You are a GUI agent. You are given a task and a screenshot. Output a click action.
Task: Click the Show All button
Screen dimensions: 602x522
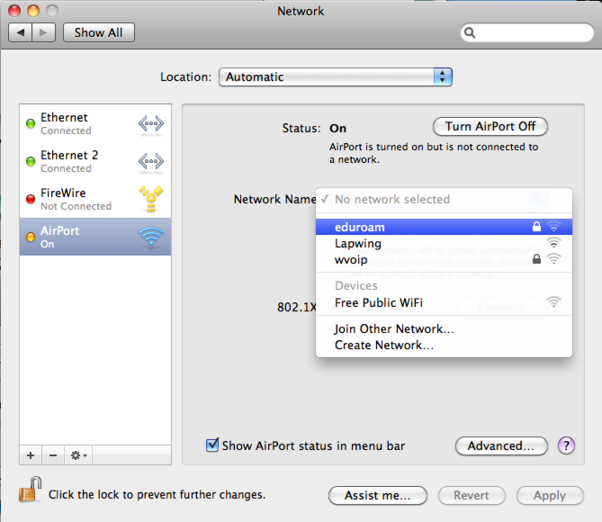[x=99, y=33]
